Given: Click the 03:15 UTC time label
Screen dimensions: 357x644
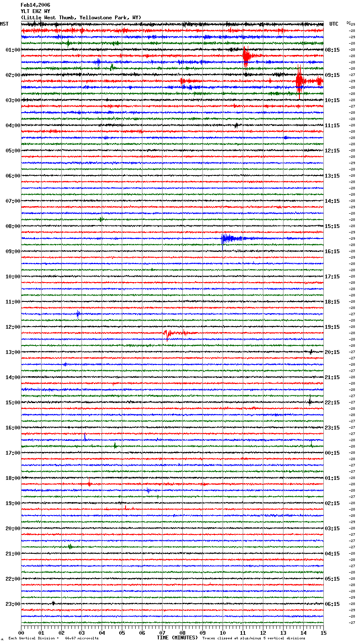Looking at the screenshot, I should 332,529.
